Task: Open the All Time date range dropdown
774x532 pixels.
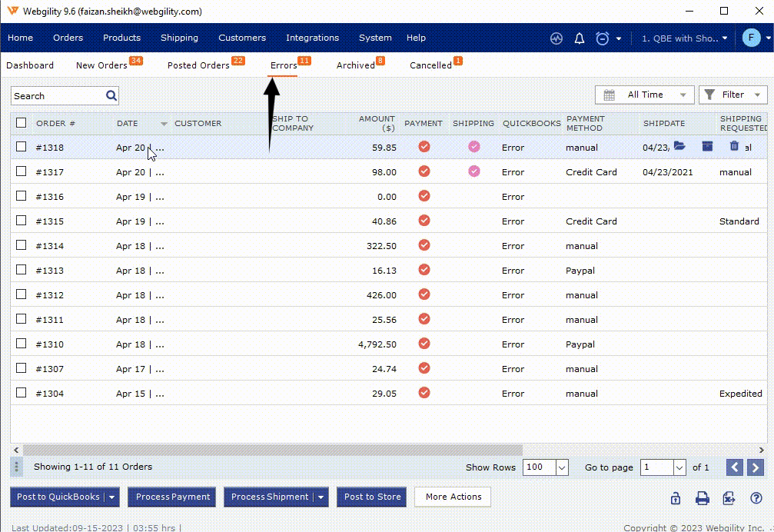Action: tap(645, 95)
